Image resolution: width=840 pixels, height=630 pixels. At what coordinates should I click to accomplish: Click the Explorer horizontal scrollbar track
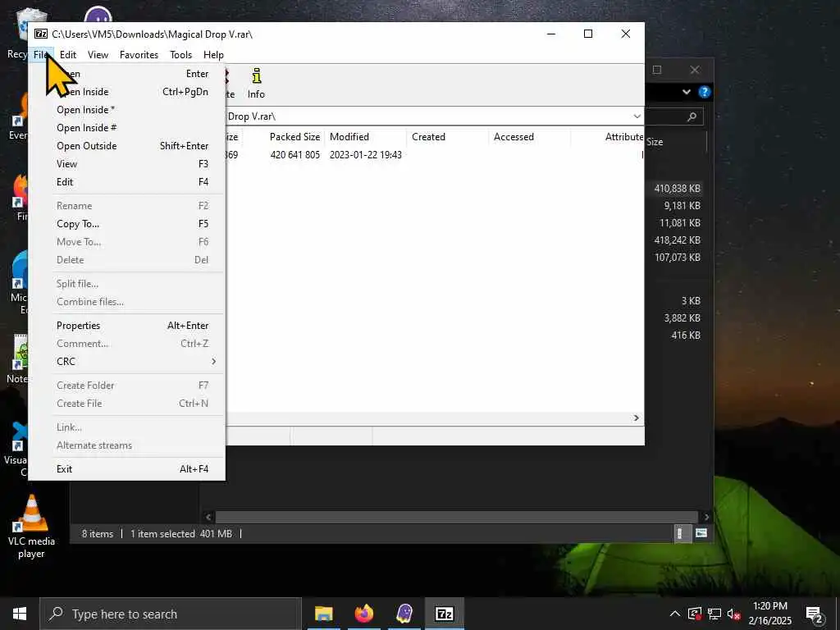click(x=458, y=517)
